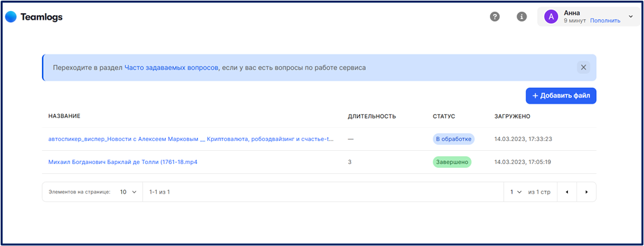Click the duration value 3
Image resolution: width=644 pixels, height=246 pixels.
pyautogui.click(x=350, y=162)
